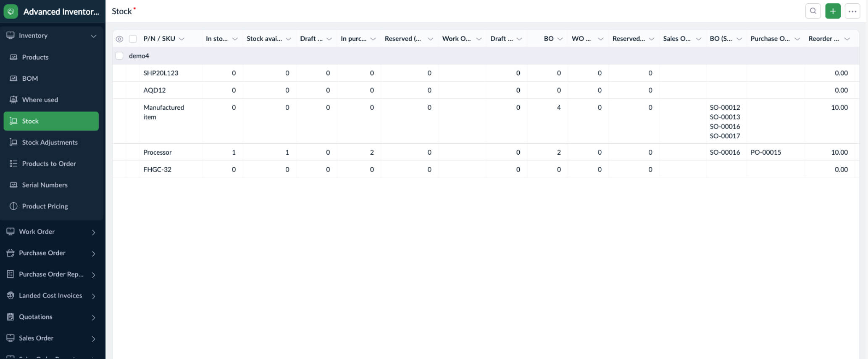Screen dimensions: 868x359
Task: Expand the Work Order sidebar section
Action: (x=93, y=232)
